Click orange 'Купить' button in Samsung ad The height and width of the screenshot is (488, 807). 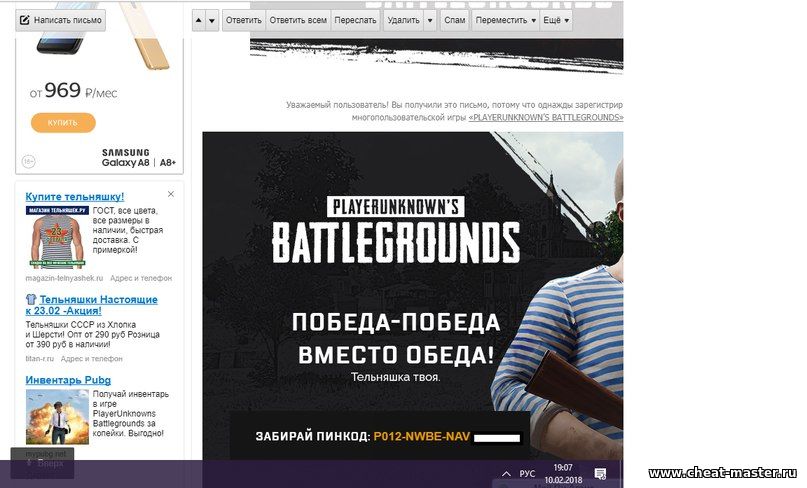pos(63,123)
